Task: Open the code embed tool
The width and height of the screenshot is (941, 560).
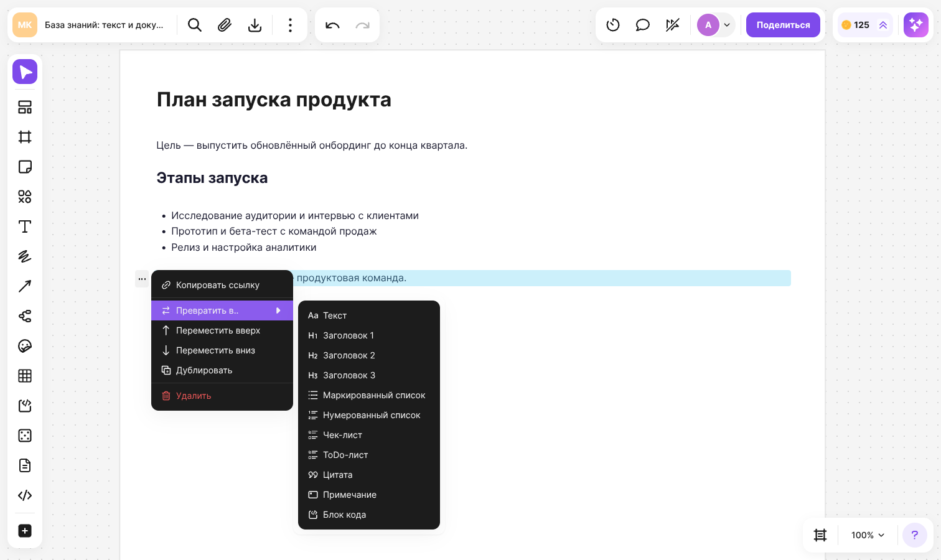Action: click(25, 495)
